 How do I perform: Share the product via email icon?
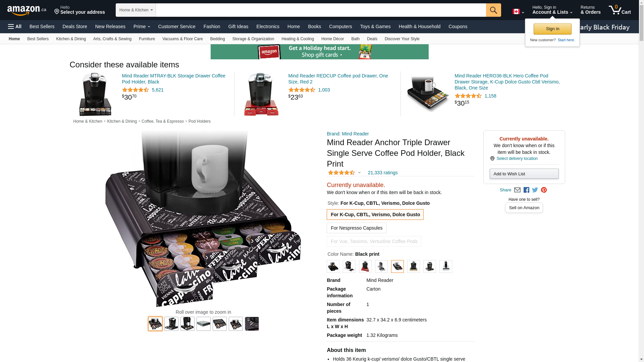point(517,190)
